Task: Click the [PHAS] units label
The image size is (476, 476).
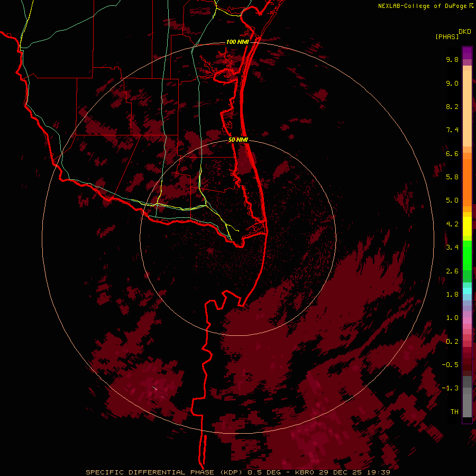Action: [447, 37]
